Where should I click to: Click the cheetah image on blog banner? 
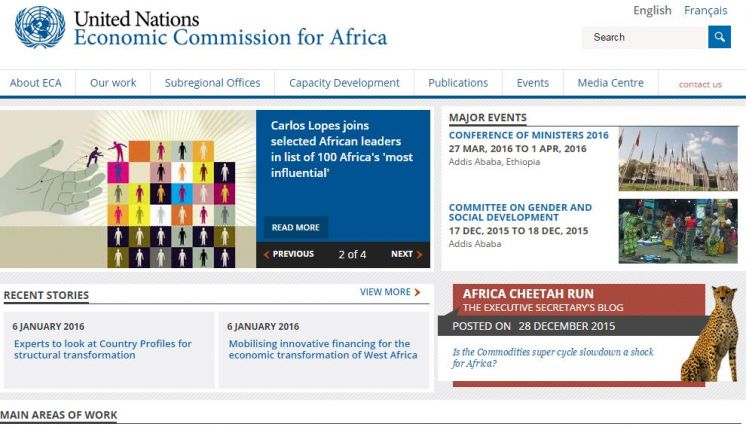[710, 333]
